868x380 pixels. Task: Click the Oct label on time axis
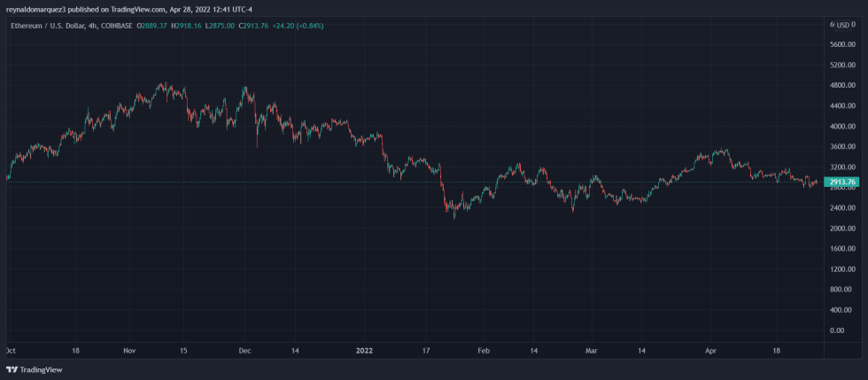pos(11,351)
